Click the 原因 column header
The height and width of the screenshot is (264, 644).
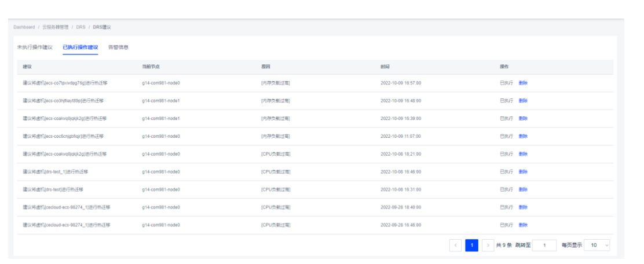click(266, 67)
